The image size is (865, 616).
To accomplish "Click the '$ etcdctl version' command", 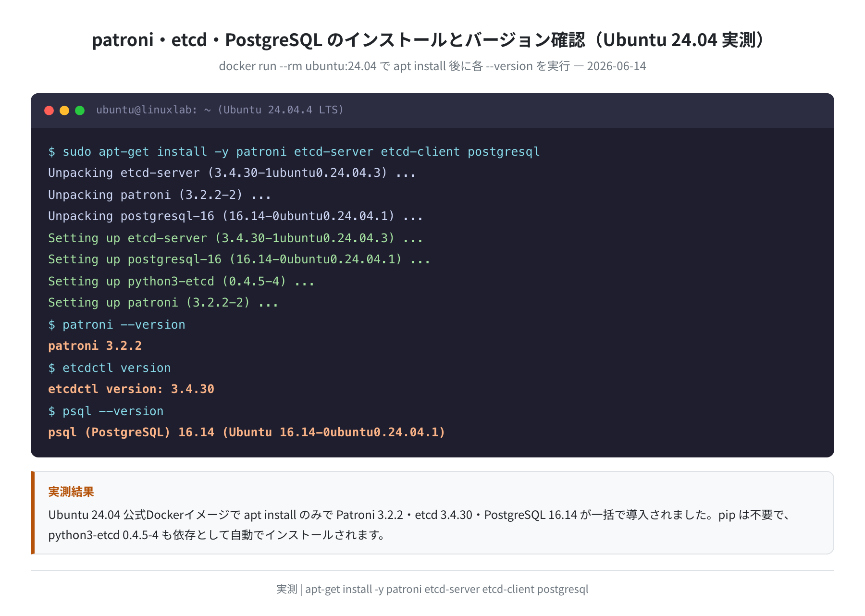I will [x=110, y=368].
